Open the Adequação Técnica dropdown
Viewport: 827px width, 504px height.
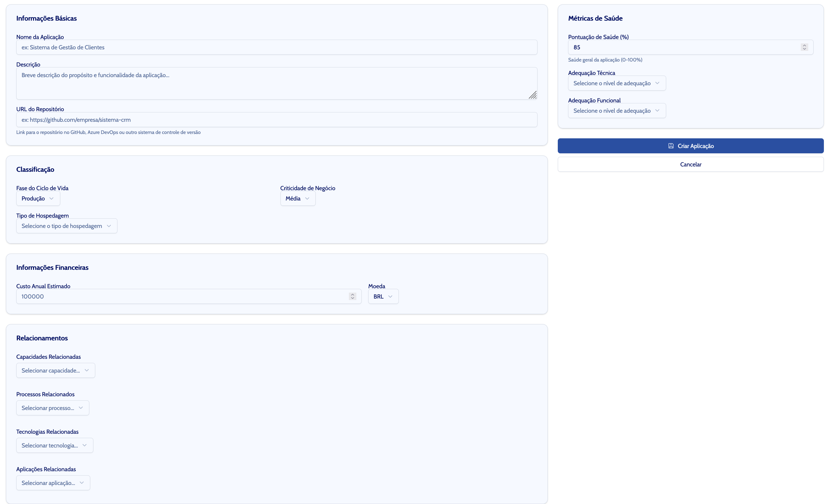[617, 83]
